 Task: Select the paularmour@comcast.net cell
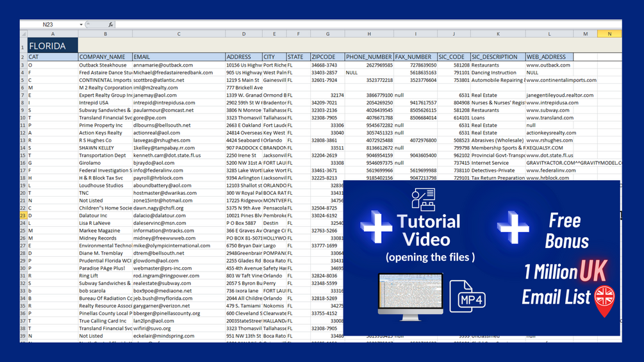(179, 110)
